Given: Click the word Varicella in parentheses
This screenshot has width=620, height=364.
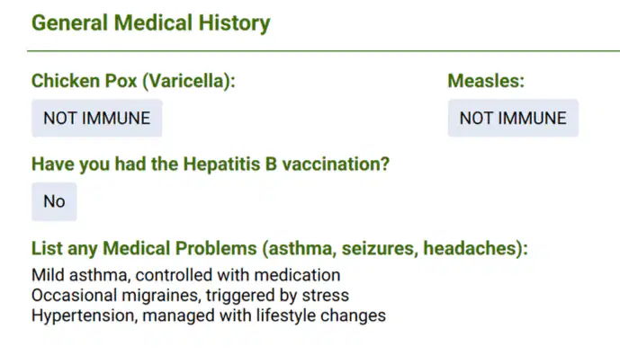Looking at the screenshot, I should pyautogui.click(x=186, y=81).
